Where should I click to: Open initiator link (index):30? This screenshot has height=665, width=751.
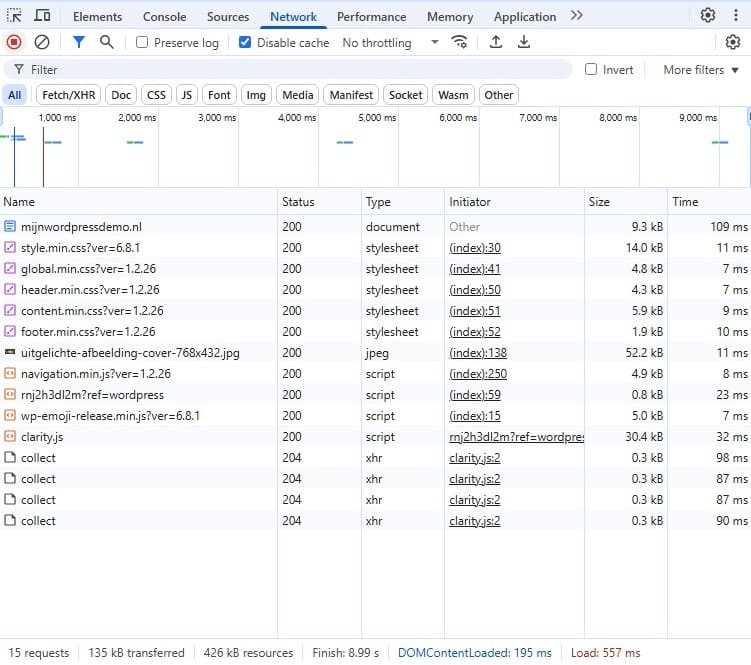click(475, 248)
